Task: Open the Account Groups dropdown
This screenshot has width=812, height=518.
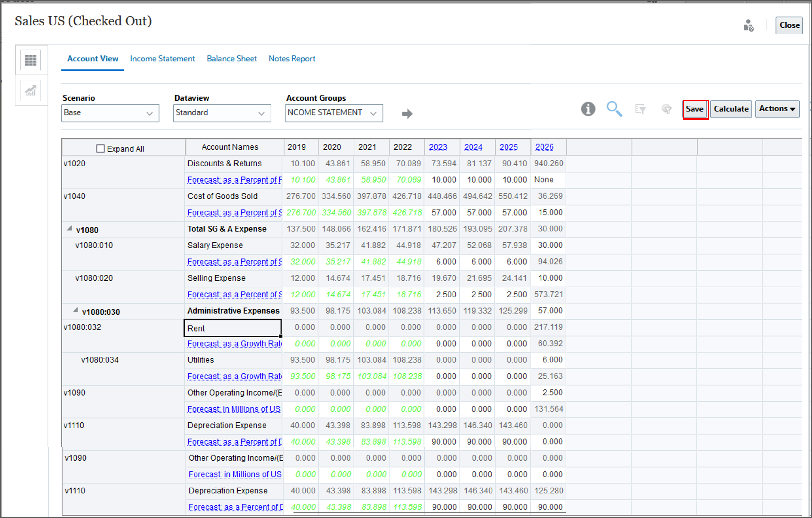Action: point(334,113)
